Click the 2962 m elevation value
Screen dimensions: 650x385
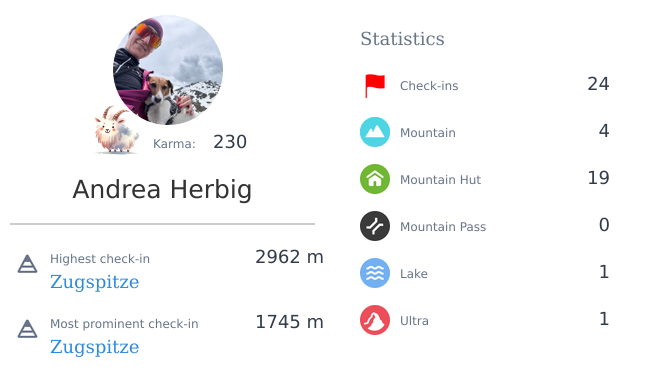coord(289,257)
